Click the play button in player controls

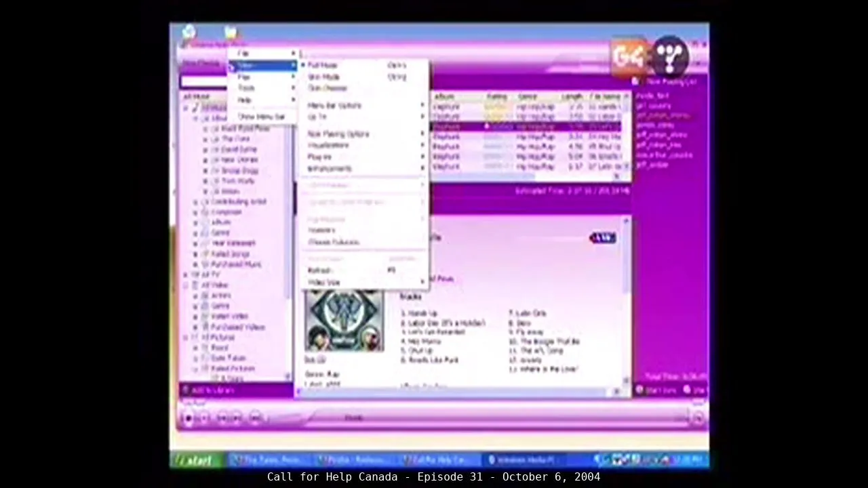[x=189, y=419]
